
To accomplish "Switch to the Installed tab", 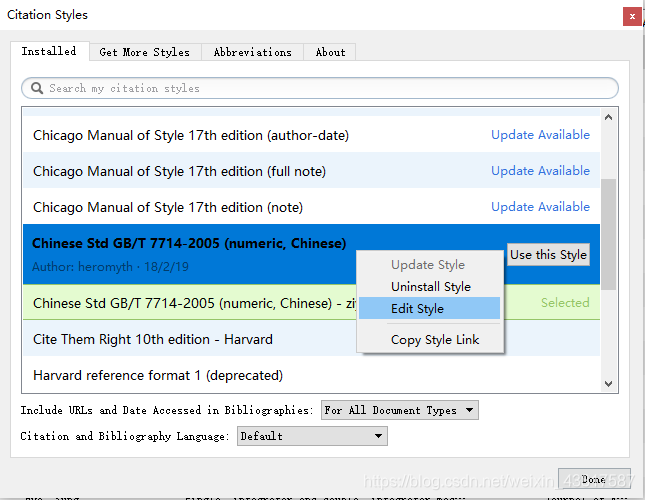I will (x=49, y=51).
